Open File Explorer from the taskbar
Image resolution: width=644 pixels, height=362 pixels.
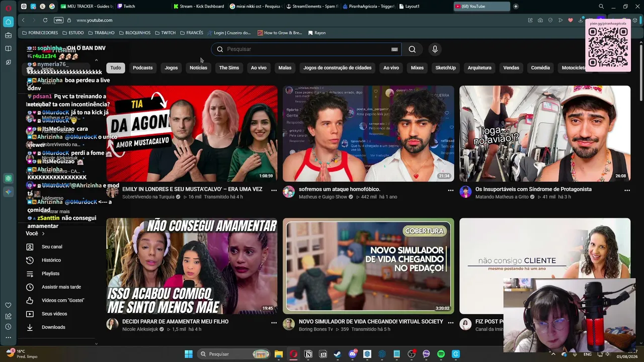click(279, 354)
